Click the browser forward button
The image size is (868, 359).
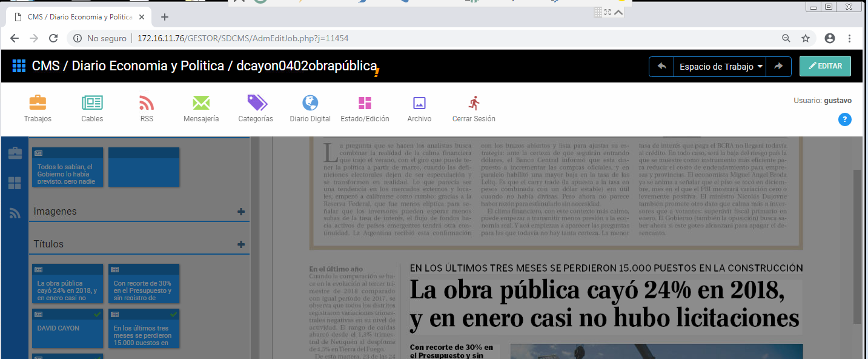(34, 38)
